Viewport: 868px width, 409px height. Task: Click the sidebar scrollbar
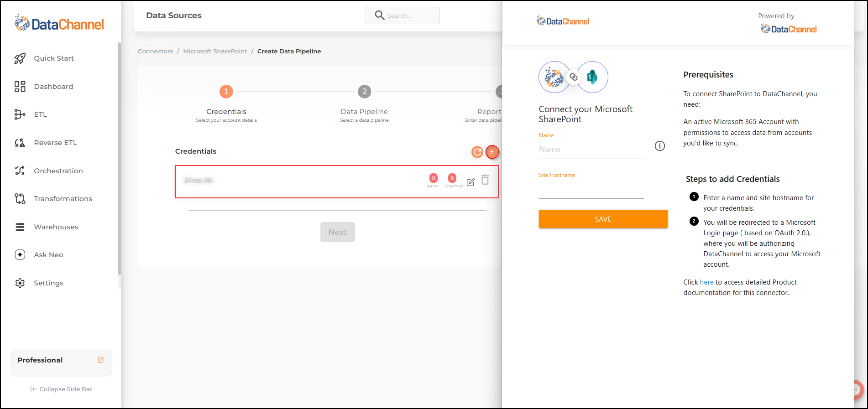point(119,158)
